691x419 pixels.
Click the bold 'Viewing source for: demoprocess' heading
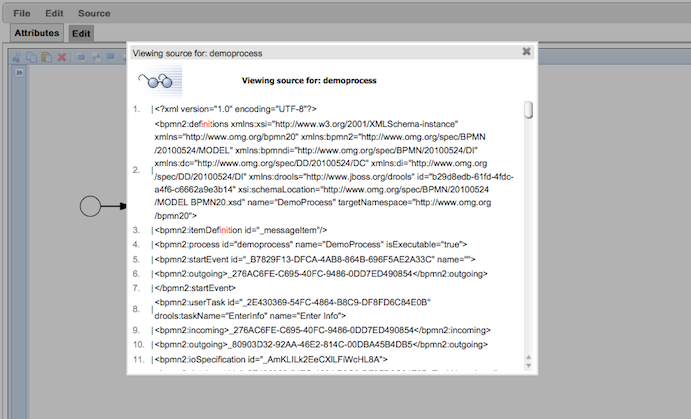click(309, 81)
